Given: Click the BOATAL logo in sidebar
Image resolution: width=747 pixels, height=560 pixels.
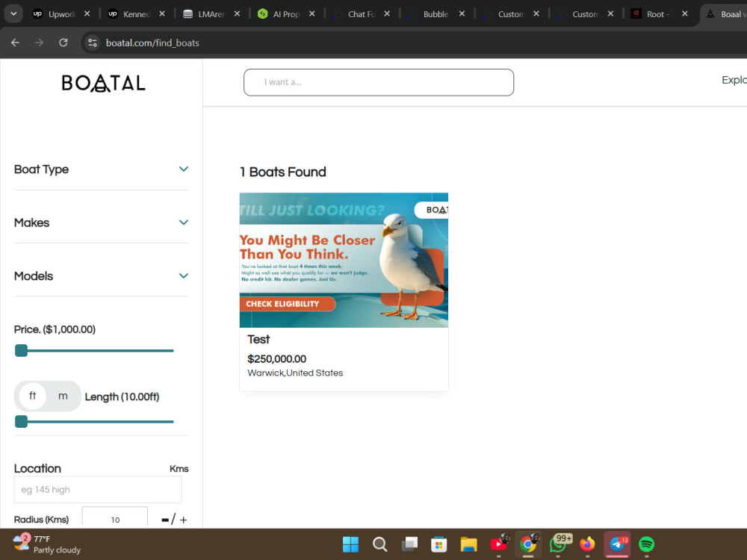Looking at the screenshot, I should point(103,83).
